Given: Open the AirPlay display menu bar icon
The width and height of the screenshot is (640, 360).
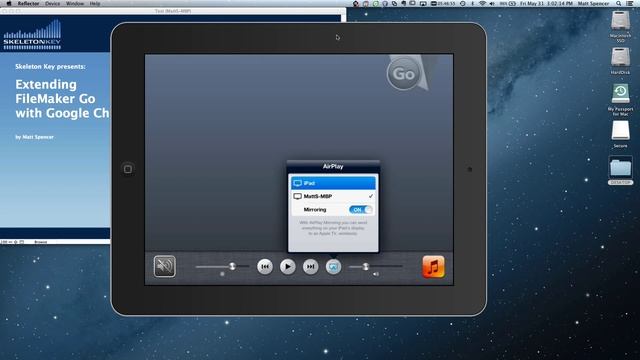Looking at the screenshot, I should (x=423, y=3).
